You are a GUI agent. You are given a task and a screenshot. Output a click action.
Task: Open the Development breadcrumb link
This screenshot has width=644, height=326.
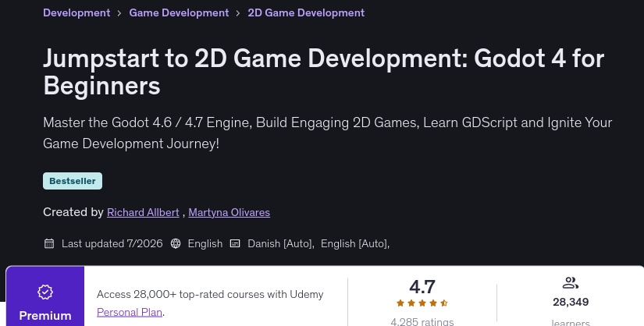[x=76, y=12]
